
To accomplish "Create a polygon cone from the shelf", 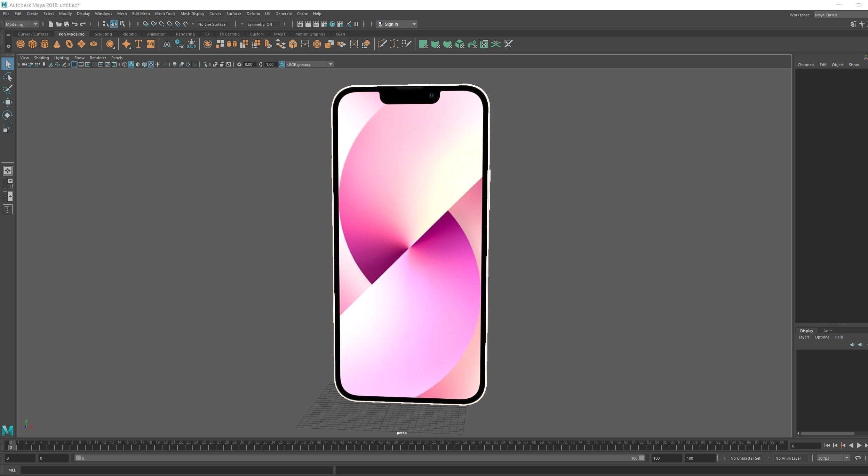I will (57, 44).
